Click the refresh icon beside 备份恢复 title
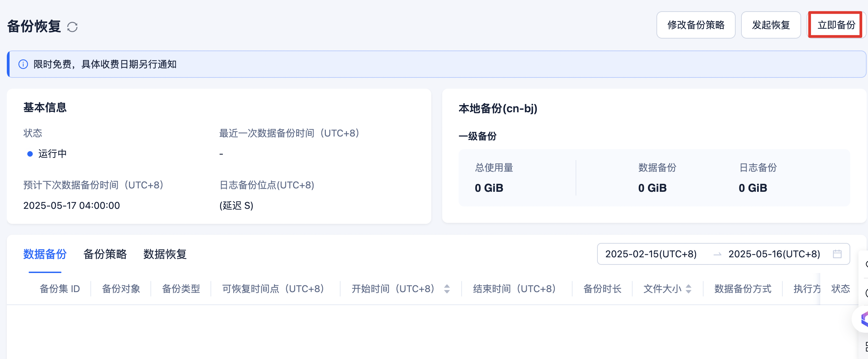 point(72,27)
